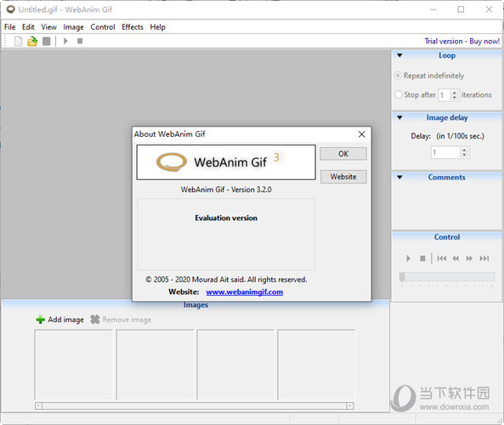Stop animation in Control panel
The width and height of the screenshot is (504, 425).
pos(422,258)
